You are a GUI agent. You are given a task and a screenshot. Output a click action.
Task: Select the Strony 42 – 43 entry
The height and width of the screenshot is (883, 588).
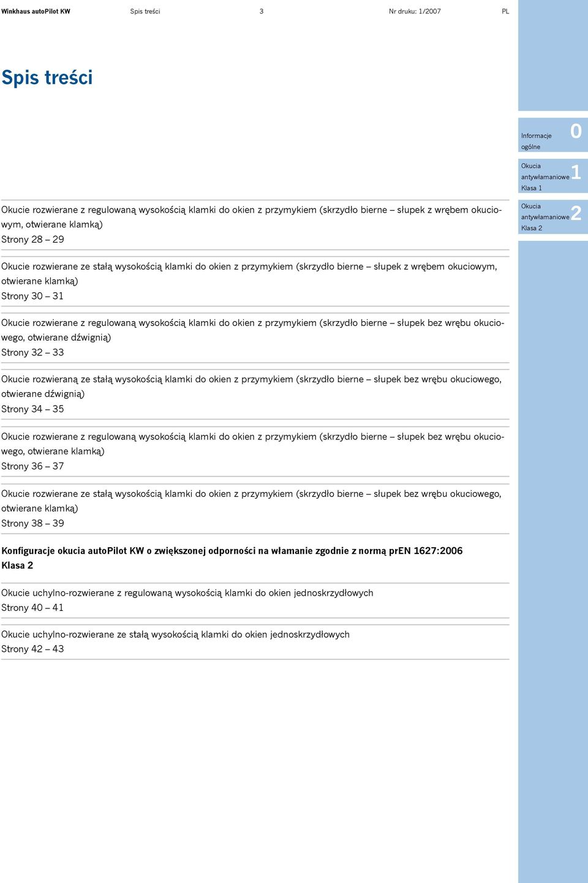tap(32, 649)
